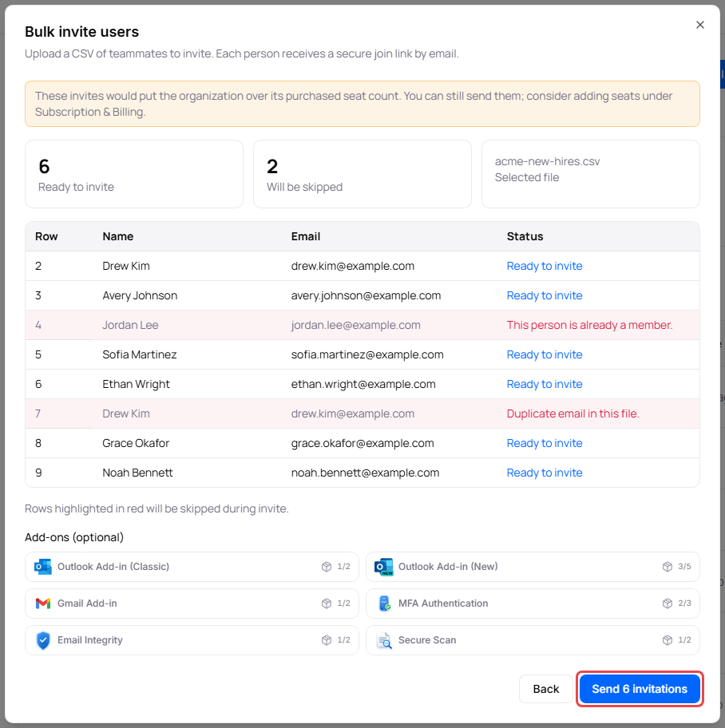Select the Outlook Add-in (Classic) add-on label
This screenshot has height=728, width=725.
(x=113, y=567)
